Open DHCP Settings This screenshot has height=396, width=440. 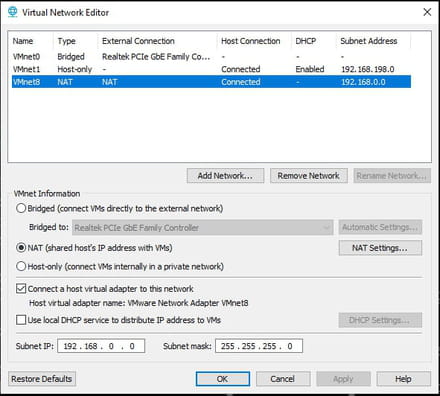(380, 320)
